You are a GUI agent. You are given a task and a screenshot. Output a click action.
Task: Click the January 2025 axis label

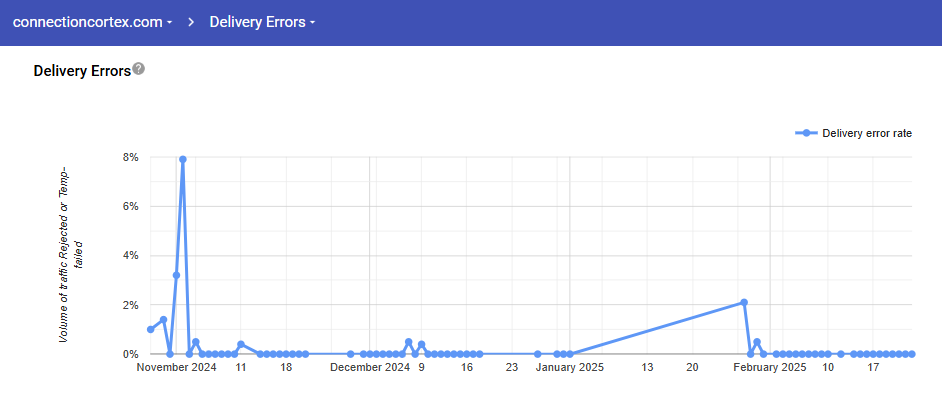coord(569,368)
